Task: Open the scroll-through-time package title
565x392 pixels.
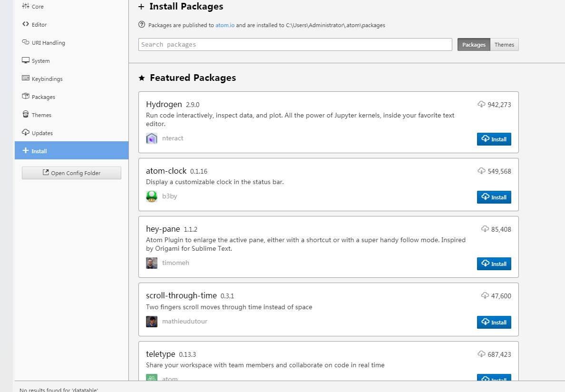Action: tap(181, 296)
